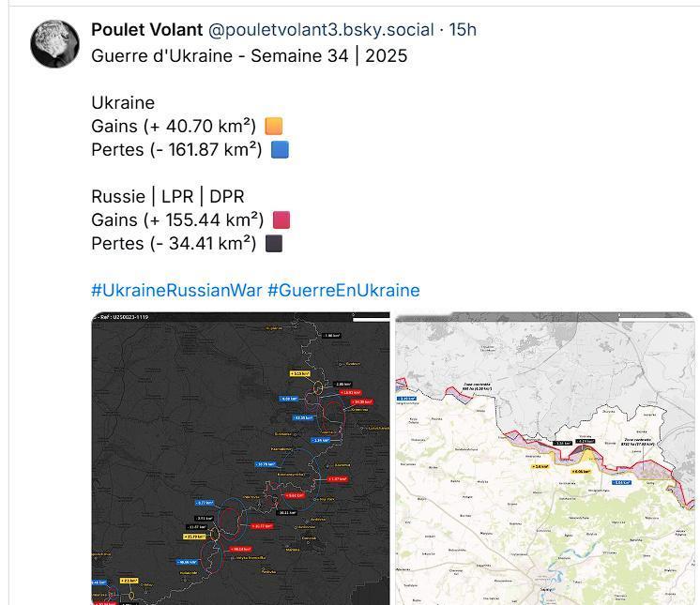Follow the #UkraineRussianWar hashtag
The image size is (700, 605).
(x=176, y=291)
